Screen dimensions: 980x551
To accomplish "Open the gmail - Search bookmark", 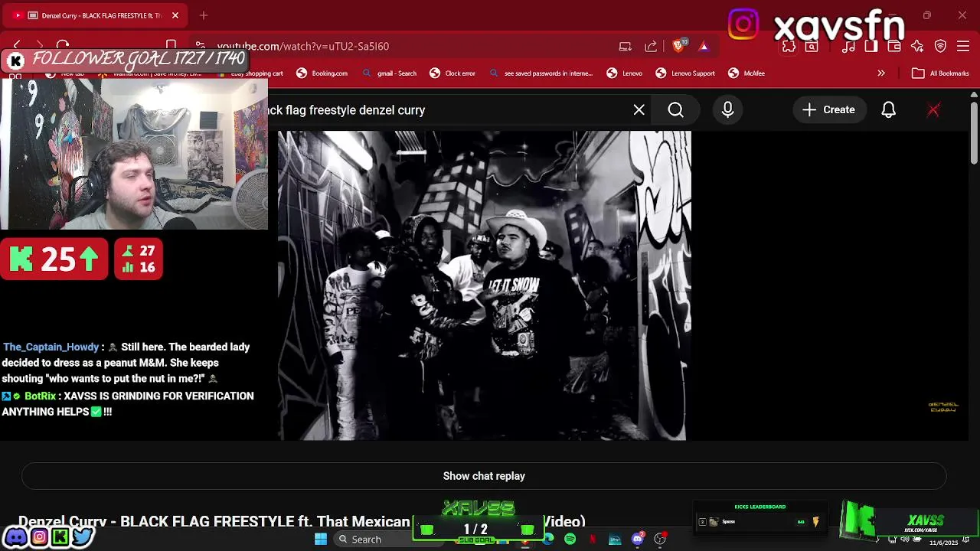I will click(390, 73).
